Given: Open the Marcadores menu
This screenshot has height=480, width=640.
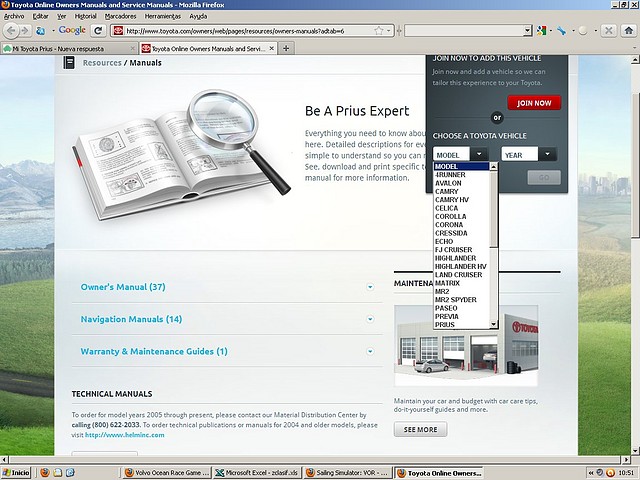Looking at the screenshot, I should [120, 16].
